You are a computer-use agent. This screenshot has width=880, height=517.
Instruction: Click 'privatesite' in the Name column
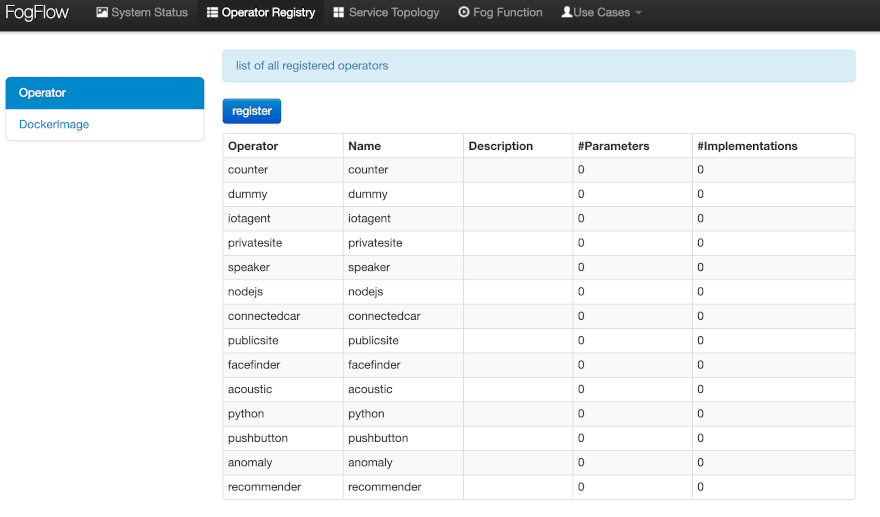(375, 243)
